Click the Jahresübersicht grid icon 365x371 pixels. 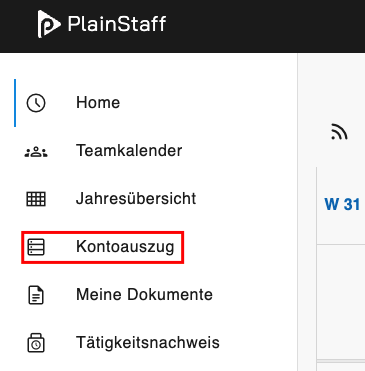(x=36, y=199)
